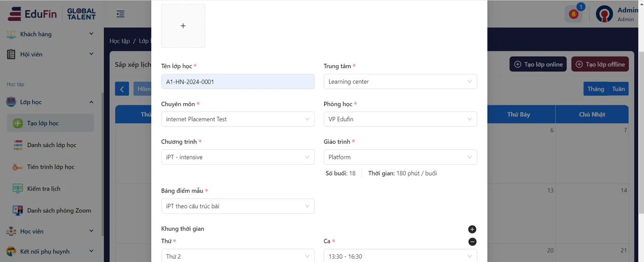Open the Chuyên môn dropdown

(238, 119)
